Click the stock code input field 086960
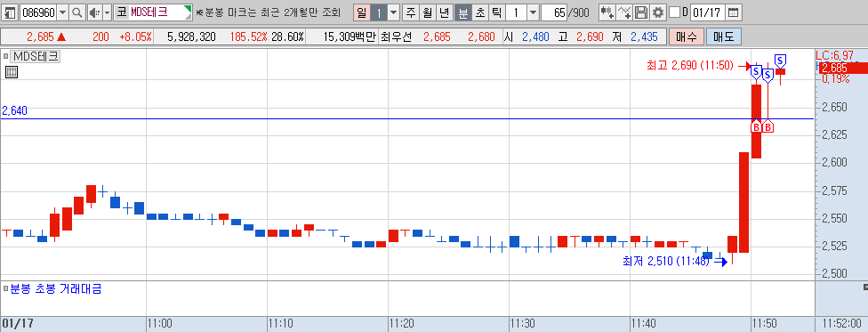This screenshot has height=332, width=868. coord(37,12)
